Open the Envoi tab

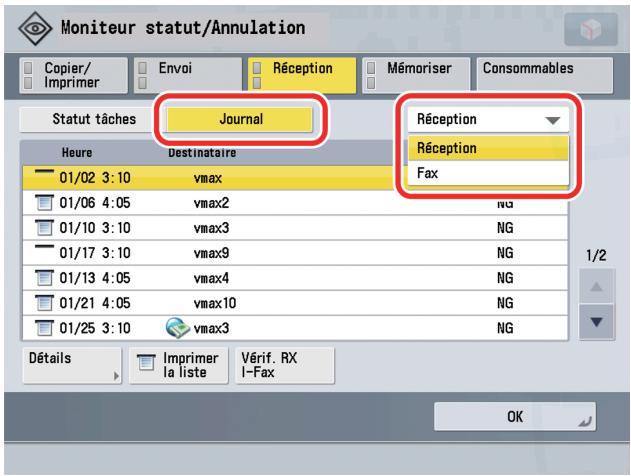188,75
